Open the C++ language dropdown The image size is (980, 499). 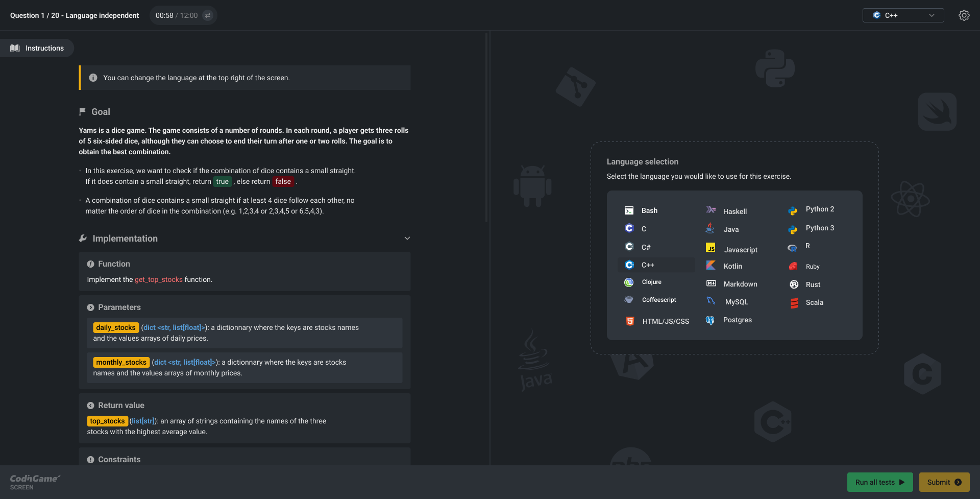coord(902,15)
